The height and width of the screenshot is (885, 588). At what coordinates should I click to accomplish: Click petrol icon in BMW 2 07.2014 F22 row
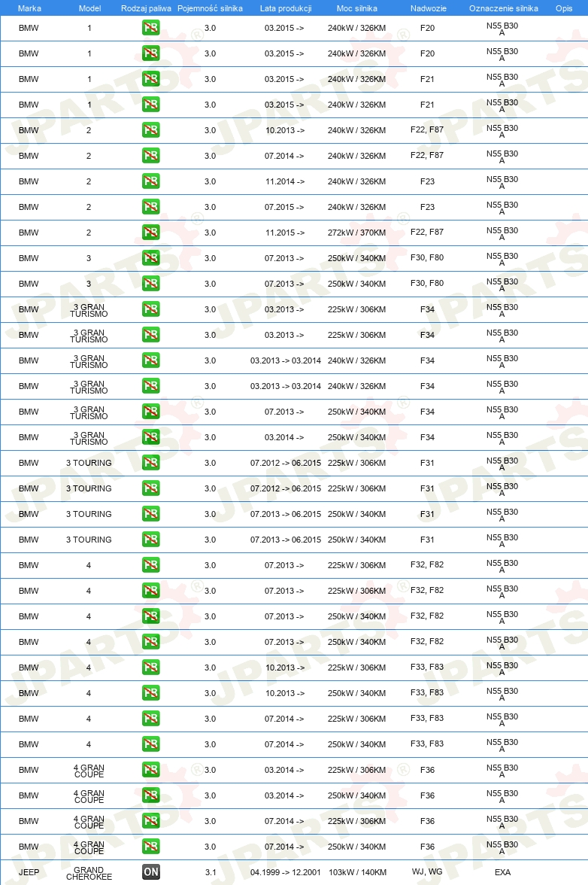150,156
